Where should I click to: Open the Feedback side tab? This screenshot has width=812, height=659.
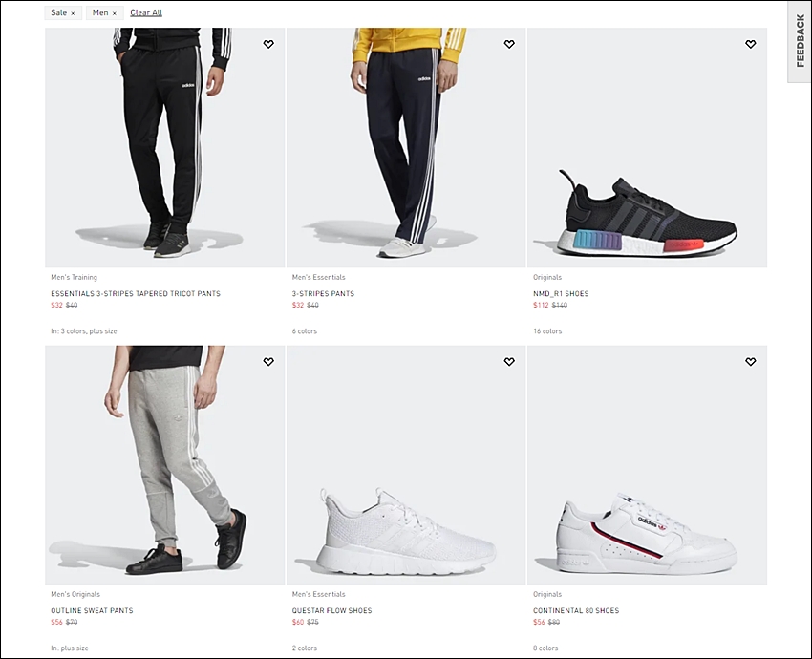coord(801,41)
